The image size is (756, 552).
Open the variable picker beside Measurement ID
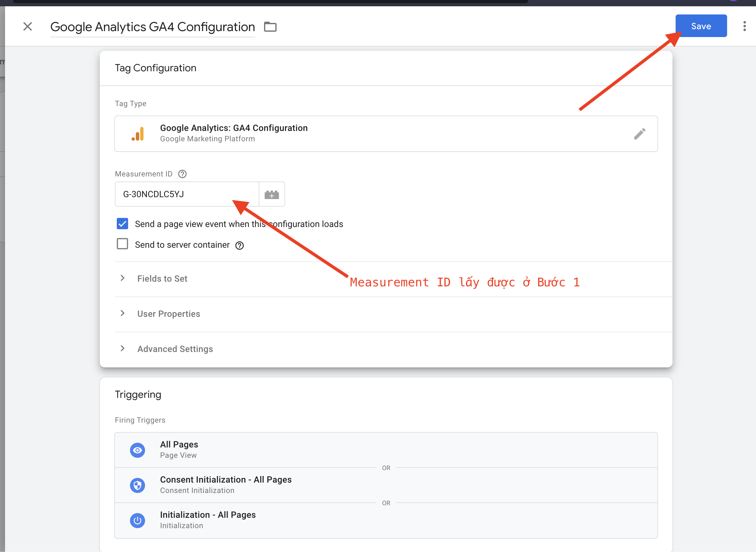click(272, 194)
